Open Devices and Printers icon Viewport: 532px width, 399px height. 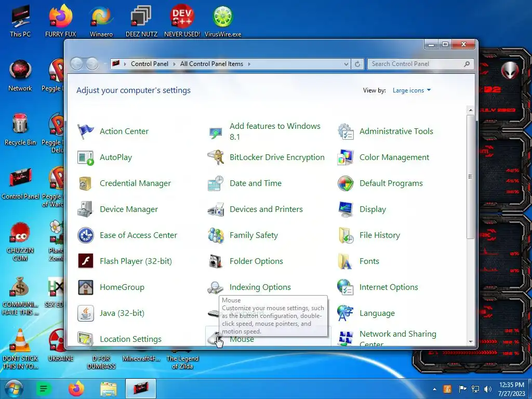[x=216, y=209]
